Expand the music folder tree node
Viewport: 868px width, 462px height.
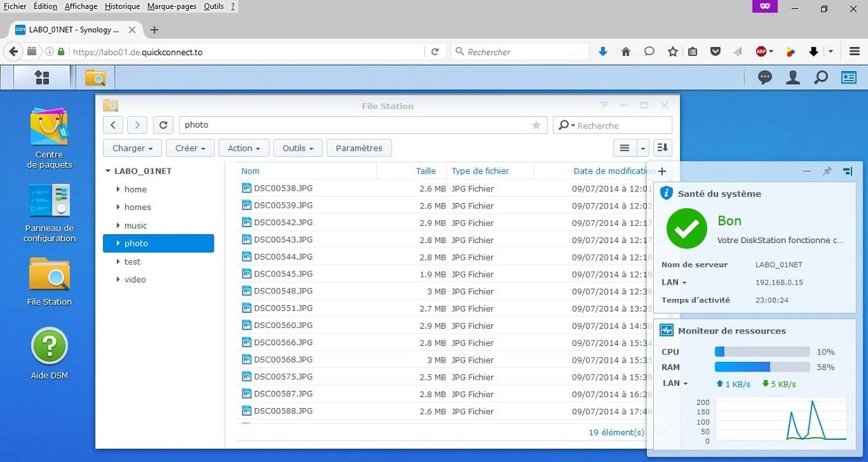[x=118, y=226]
